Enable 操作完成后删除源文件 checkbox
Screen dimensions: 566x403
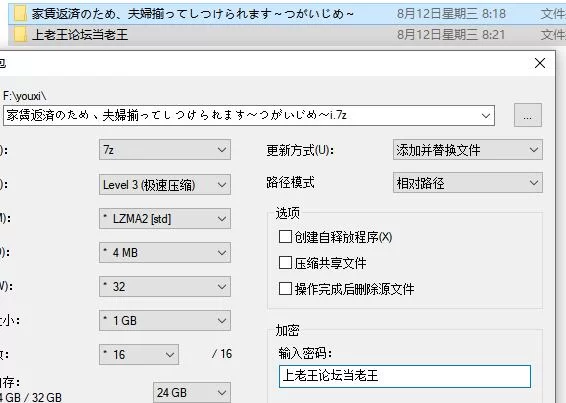pos(285,289)
